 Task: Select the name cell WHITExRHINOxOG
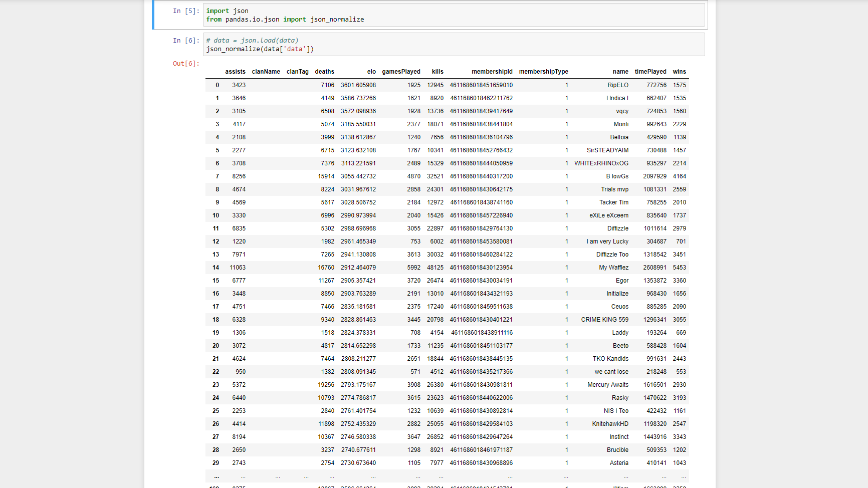(601, 163)
